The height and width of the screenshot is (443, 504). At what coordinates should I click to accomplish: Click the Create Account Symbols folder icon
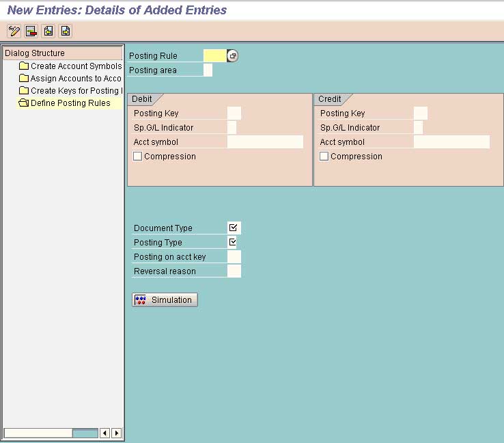[24, 66]
